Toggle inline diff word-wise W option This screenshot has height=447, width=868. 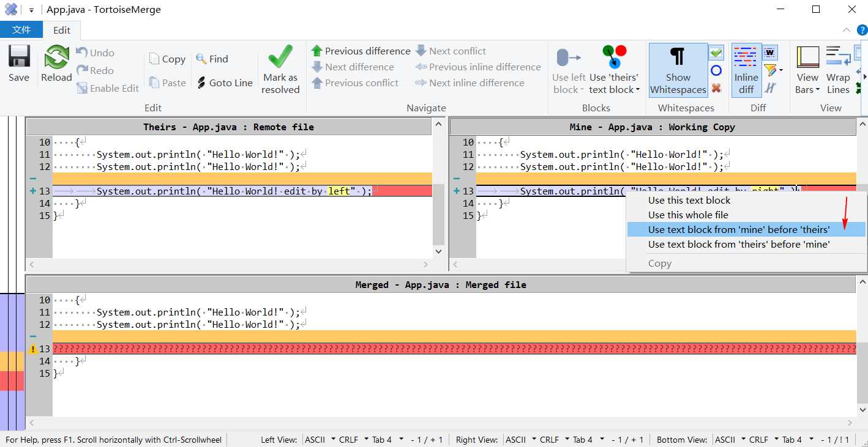tap(770, 52)
